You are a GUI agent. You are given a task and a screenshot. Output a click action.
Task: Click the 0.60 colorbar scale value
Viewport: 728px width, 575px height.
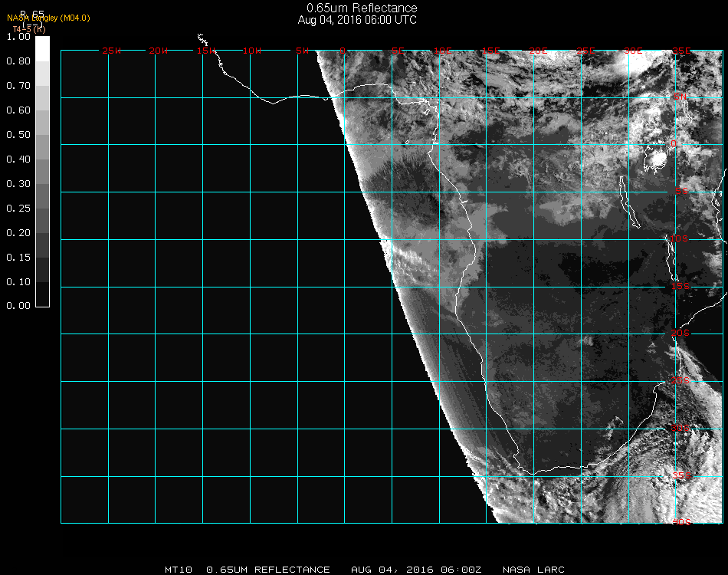(x=18, y=110)
